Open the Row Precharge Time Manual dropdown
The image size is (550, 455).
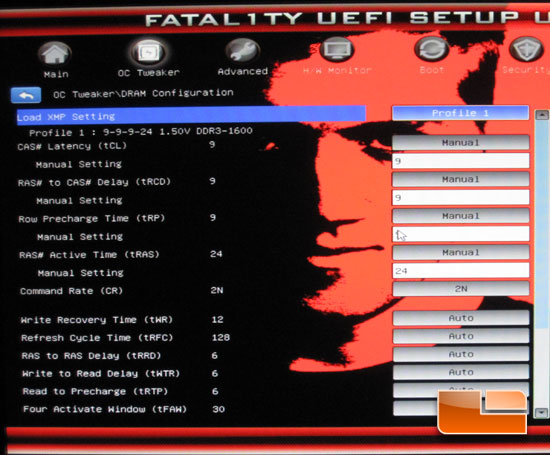(461, 216)
